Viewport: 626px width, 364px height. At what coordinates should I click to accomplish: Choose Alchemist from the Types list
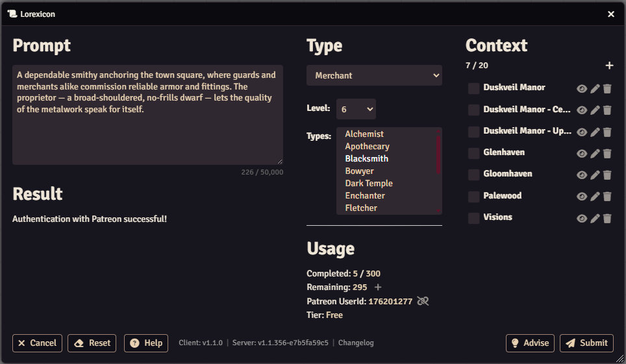[x=364, y=134]
